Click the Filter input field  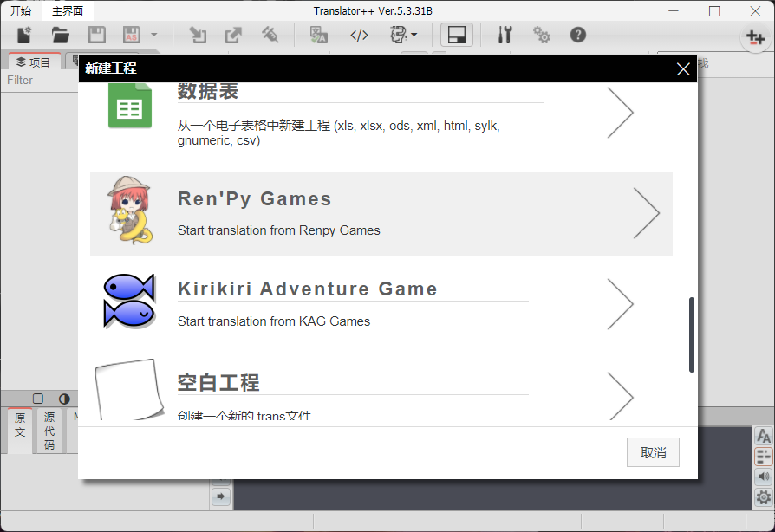(x=42, y=80)
